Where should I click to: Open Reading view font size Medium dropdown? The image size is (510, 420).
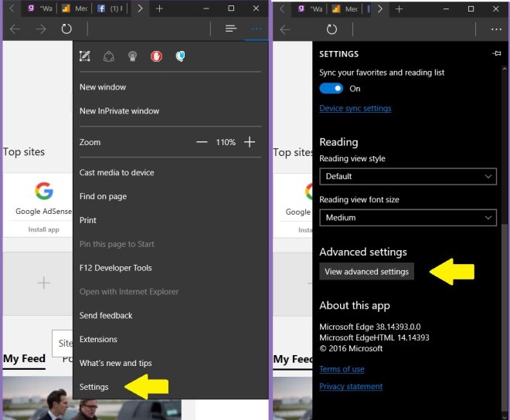[408, 218]
